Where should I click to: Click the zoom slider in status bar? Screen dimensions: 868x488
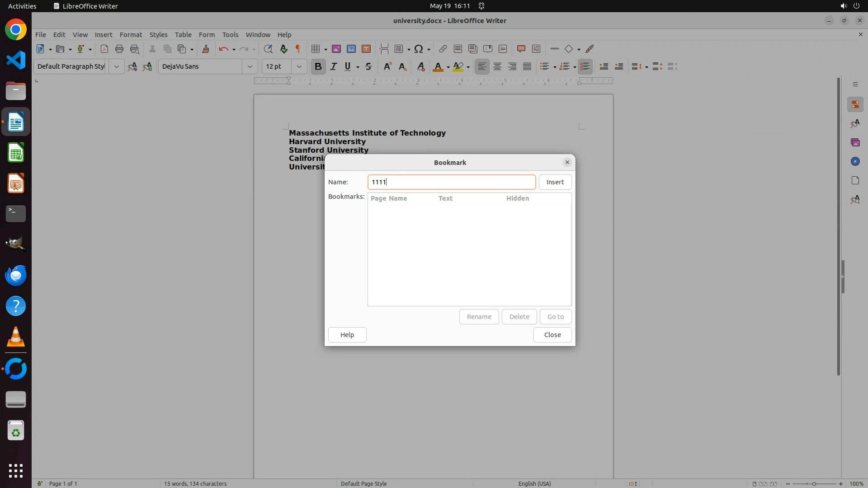(x=814, y=483)
